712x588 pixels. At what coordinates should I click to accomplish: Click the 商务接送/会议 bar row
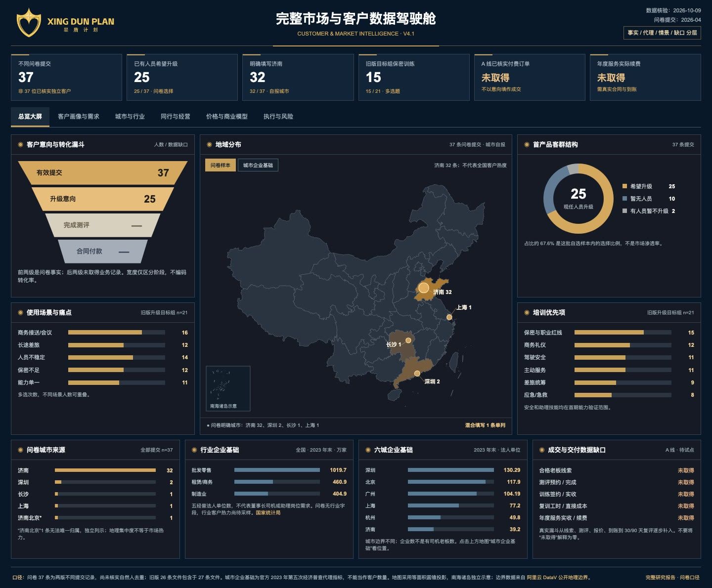pos(103,333)
